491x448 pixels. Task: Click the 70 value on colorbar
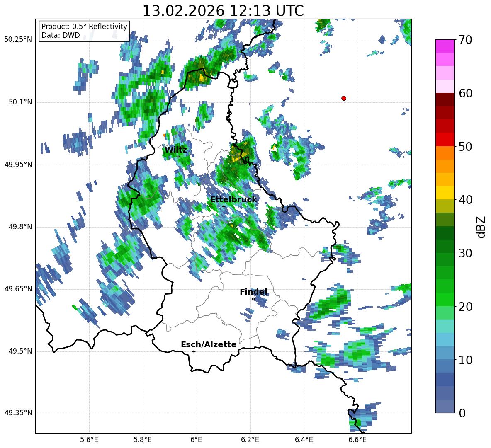click(x=465, y=40)
